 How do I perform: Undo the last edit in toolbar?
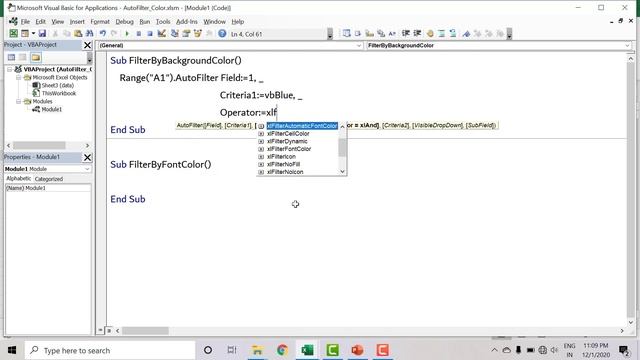point(103,34)
